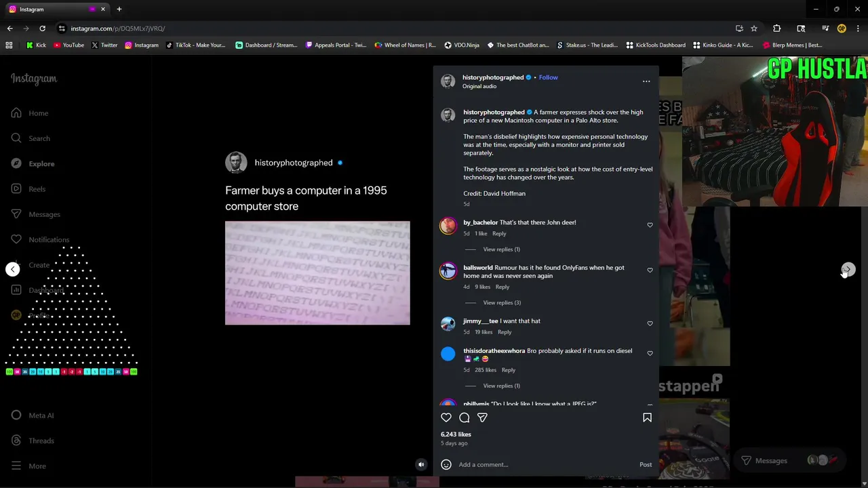
Task: Click the Instagram logo
Action: point(34,79)
